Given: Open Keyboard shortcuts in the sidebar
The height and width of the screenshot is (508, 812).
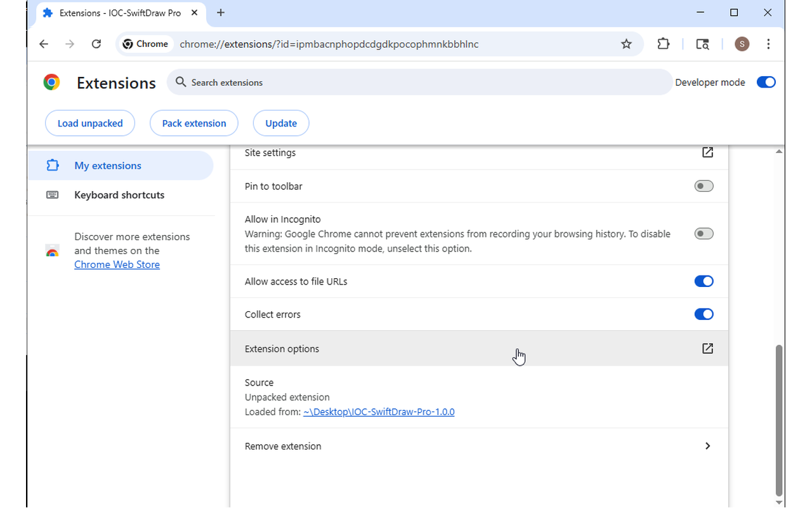Looking at the screenshot, I should tap(121, 195).
